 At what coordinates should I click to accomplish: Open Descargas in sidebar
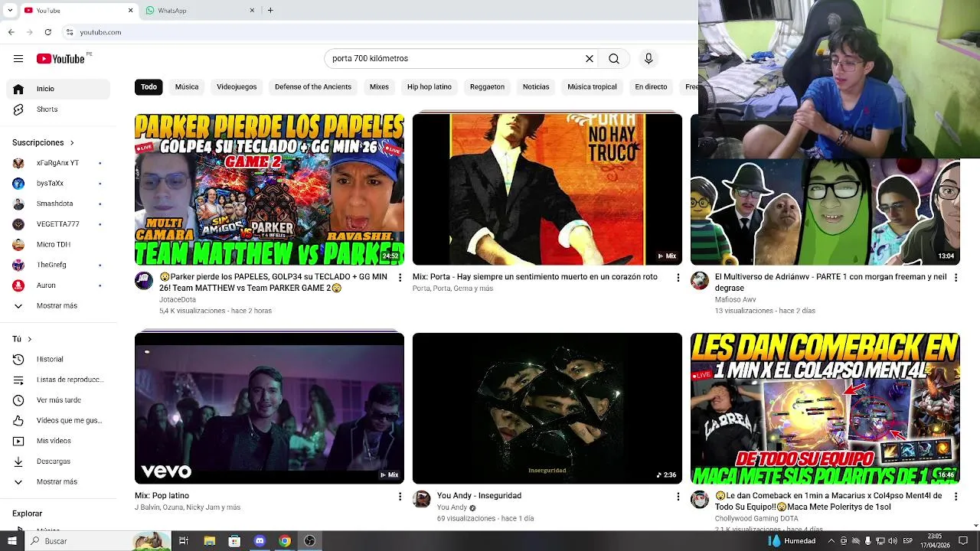[x=58, y=461]
